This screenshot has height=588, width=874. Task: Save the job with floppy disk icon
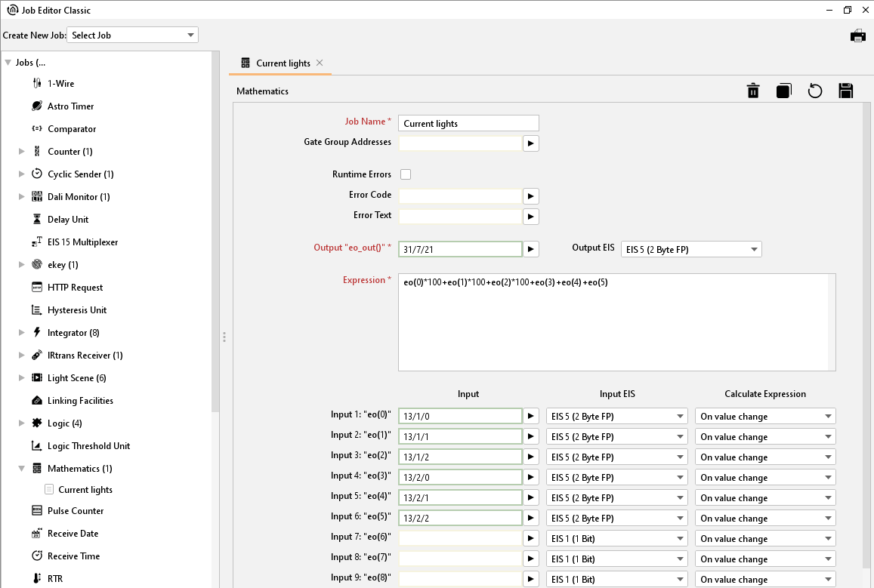coord(846,91)
